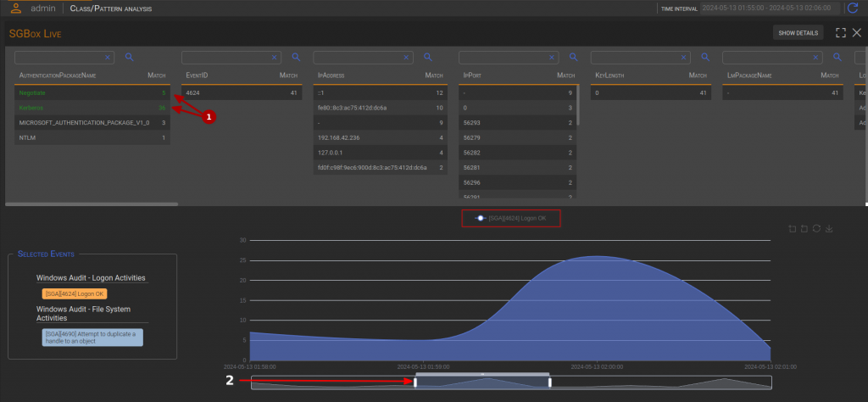Download the chart as image

[829, 229]
